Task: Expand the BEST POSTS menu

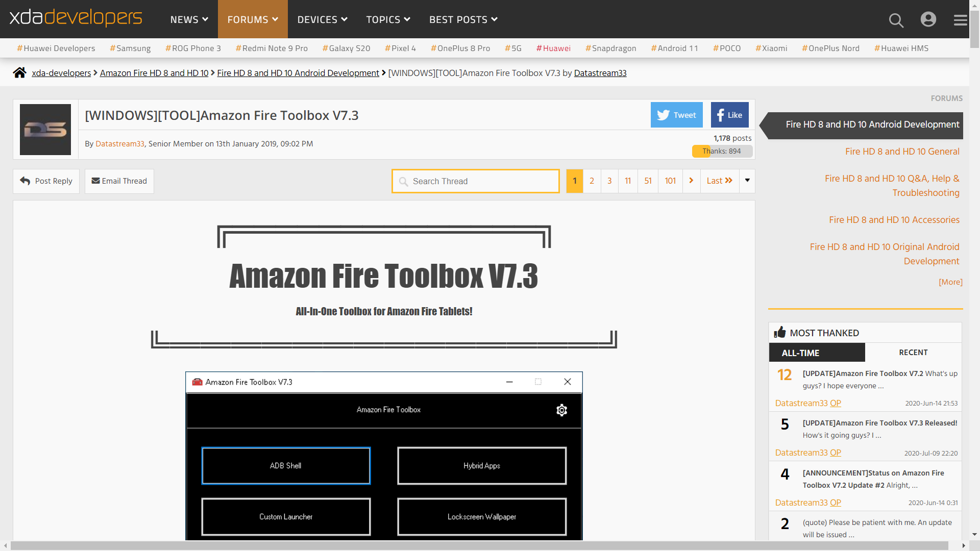Action: [x=463, y=19]
